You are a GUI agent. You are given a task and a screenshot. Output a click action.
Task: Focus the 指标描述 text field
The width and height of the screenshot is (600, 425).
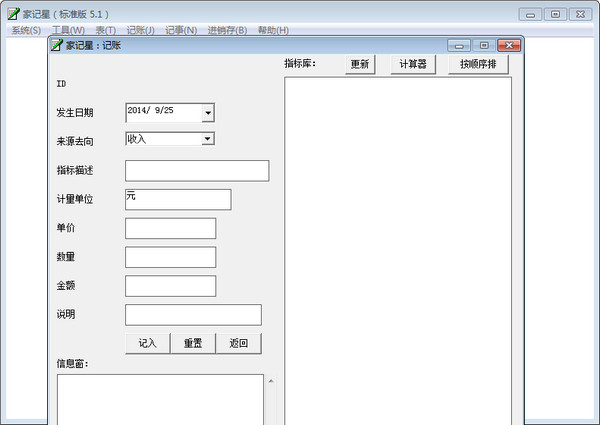pyautogui.click(x=197, y=170)
